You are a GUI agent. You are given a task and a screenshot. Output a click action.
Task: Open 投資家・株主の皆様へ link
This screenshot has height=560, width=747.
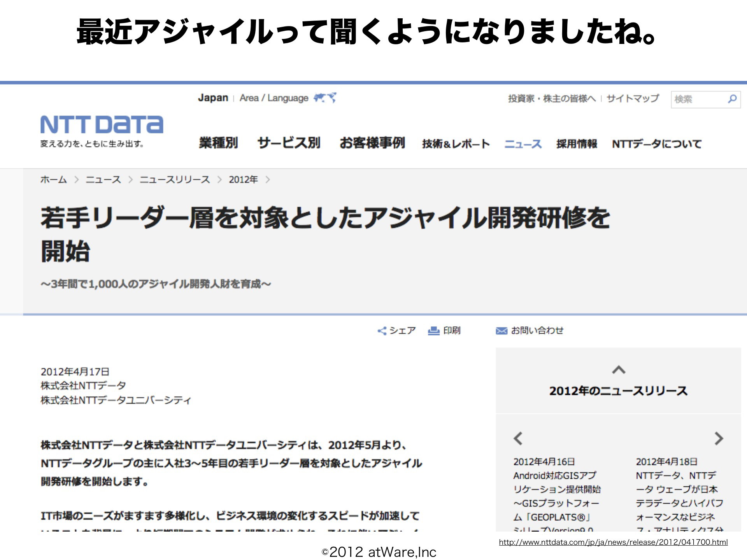coord(552,98)
